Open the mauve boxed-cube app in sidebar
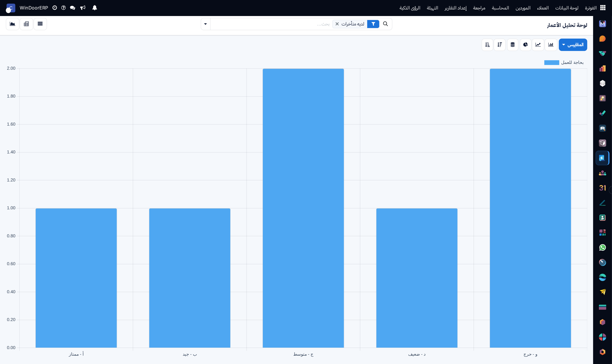This screenshot has width=612, height=364. 602,143
